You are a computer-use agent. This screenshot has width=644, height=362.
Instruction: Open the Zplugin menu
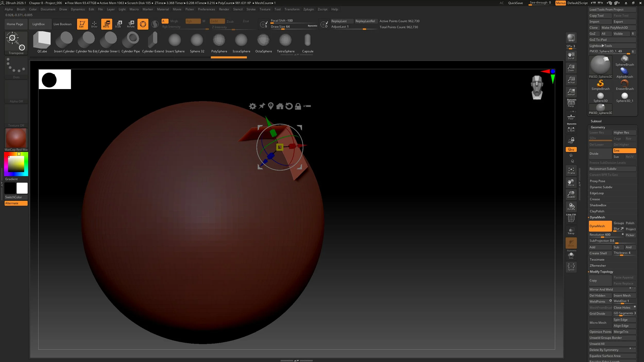point(308,9)
